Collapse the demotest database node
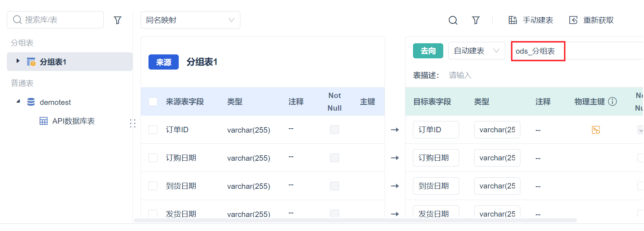The image size is (644, 231). (18, 102)
